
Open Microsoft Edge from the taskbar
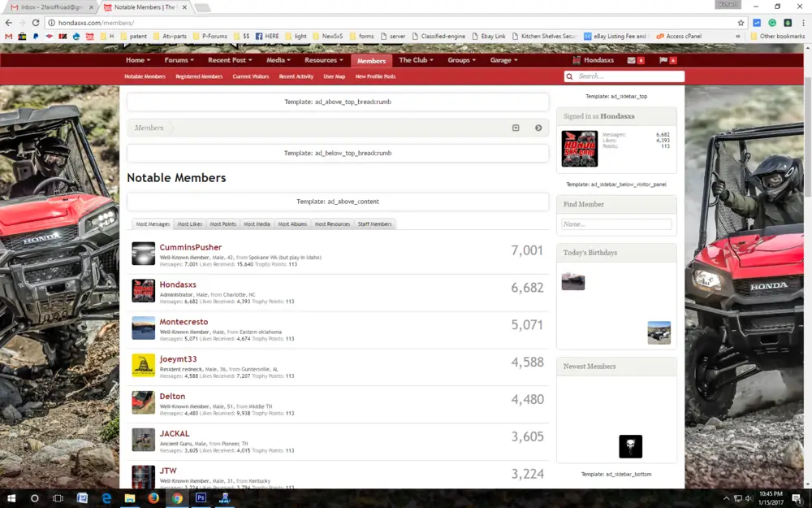pos(106,498)
